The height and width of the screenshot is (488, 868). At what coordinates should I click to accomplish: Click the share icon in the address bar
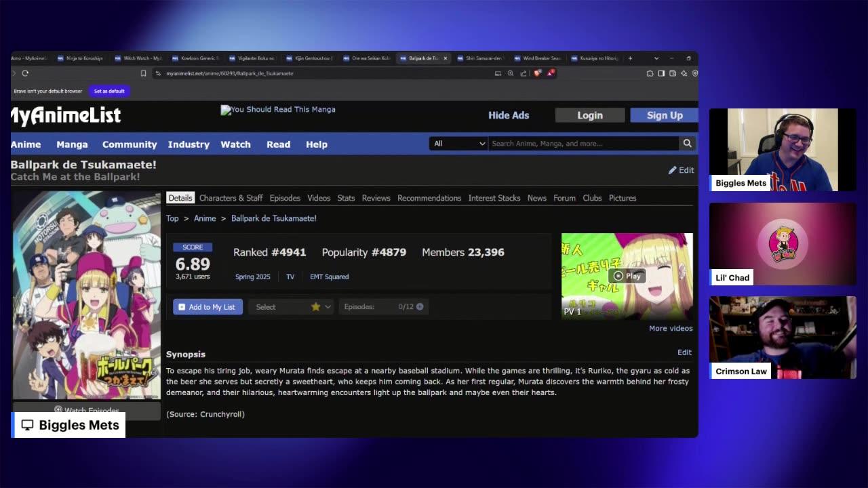pos(524,73)
